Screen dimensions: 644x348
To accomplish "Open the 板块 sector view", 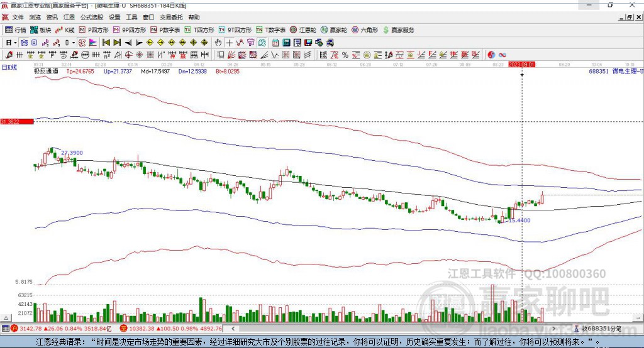I will click(41, 30).
